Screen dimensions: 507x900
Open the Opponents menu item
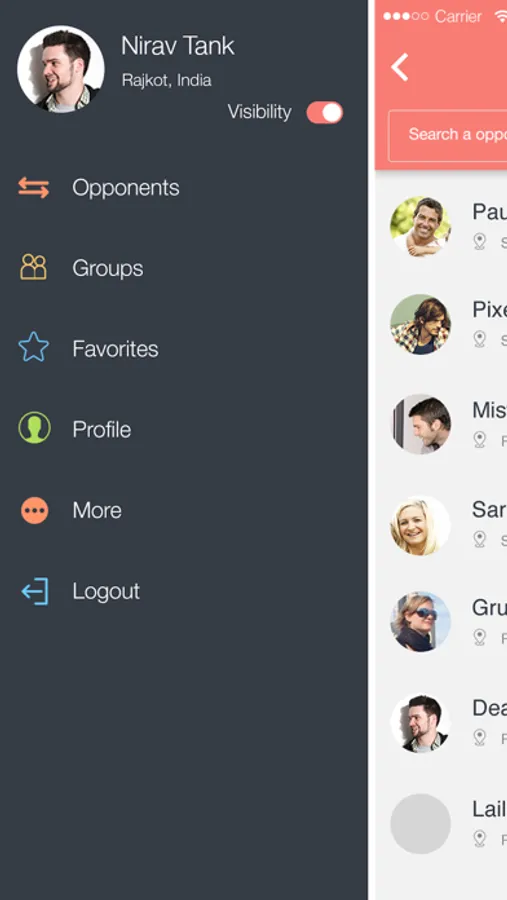[x=126, y=188]
